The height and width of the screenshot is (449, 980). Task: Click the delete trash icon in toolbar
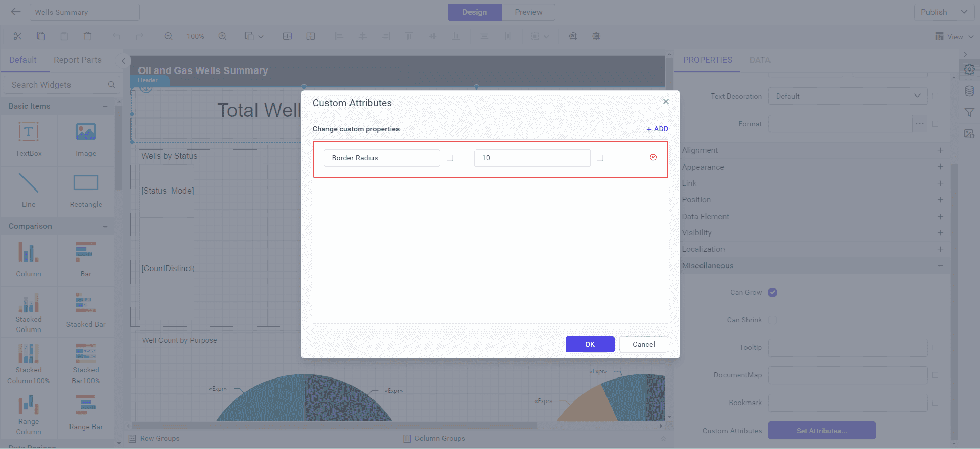[x=87, y=36]
